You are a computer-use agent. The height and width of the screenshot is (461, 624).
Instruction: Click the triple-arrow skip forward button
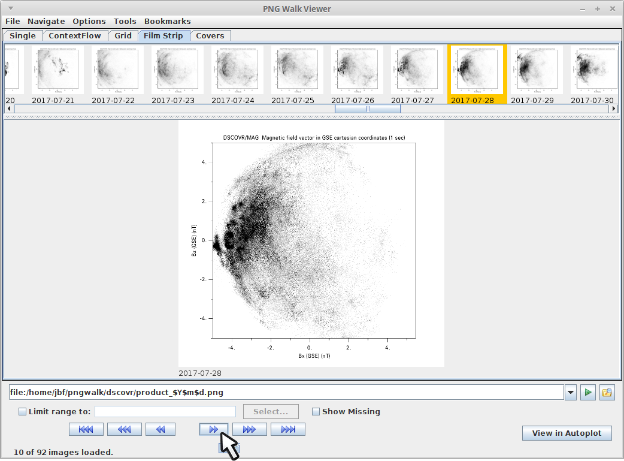(x=249, y=429)
